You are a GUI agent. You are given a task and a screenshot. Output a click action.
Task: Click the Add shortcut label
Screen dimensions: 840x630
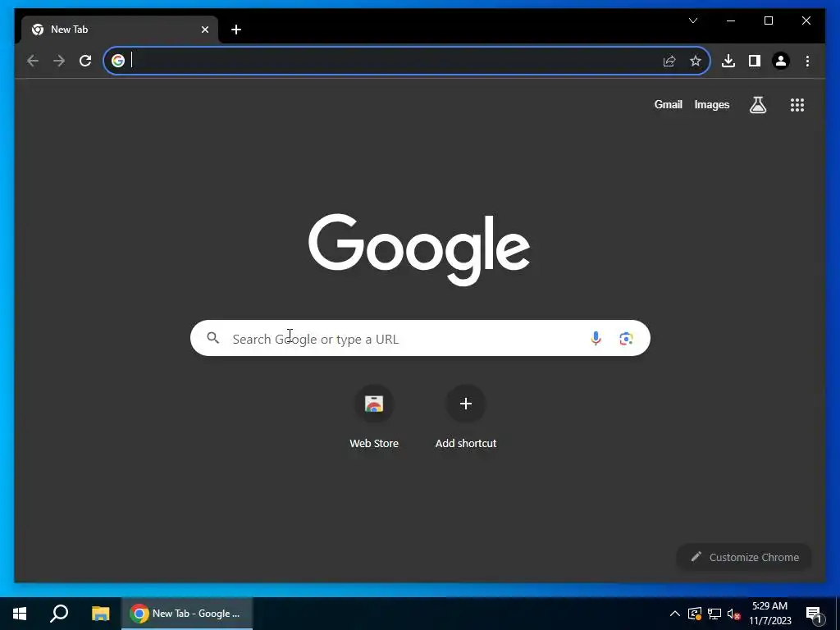click(466, 444)
